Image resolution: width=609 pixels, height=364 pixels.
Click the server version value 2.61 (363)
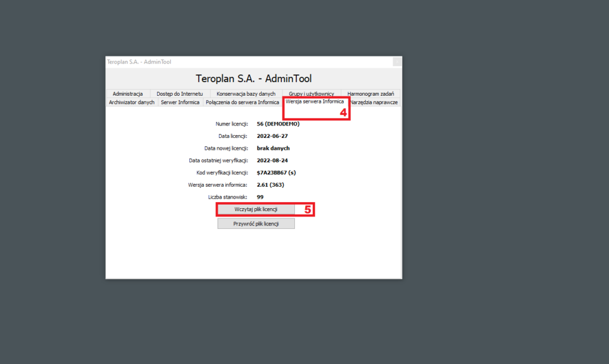pos(271,185)
